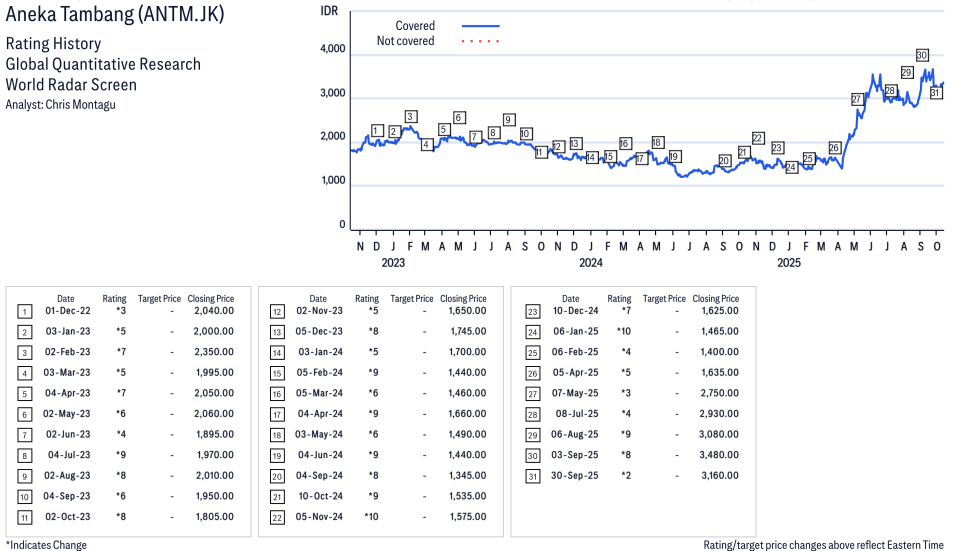Click marker 31 at the chart's right edge
955x551 pixels.
936,93
